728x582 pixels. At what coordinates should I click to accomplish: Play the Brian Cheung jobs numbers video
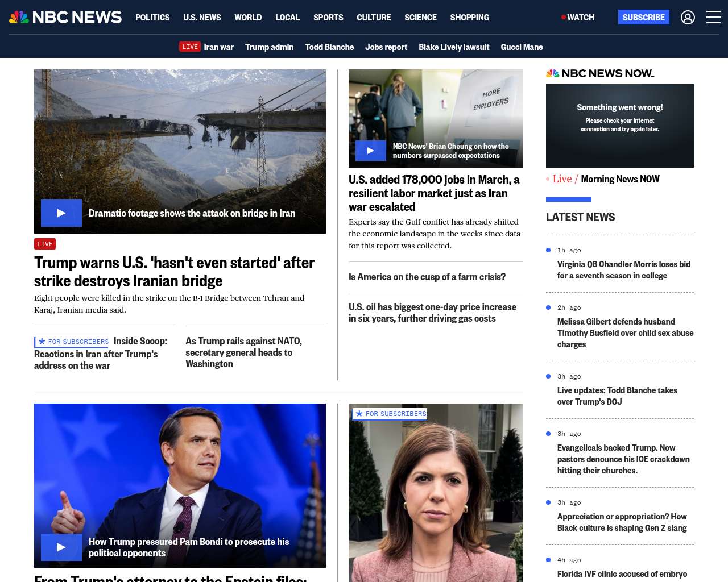(x=370, y=151)
